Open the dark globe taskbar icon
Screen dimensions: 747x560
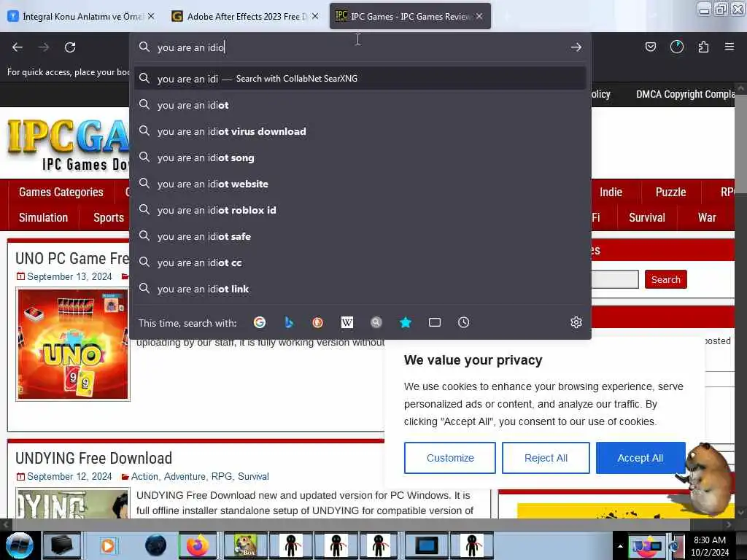tap(156, 545)
